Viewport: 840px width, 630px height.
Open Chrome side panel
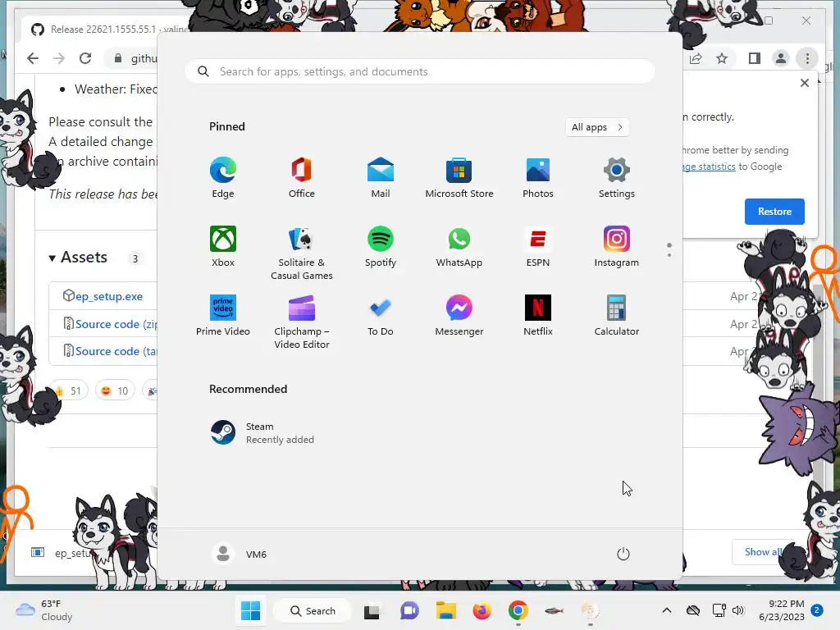click(755, 58)
